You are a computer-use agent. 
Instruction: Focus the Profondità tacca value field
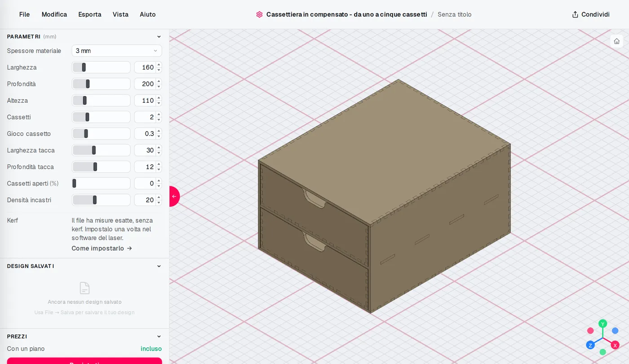(145, 167)
